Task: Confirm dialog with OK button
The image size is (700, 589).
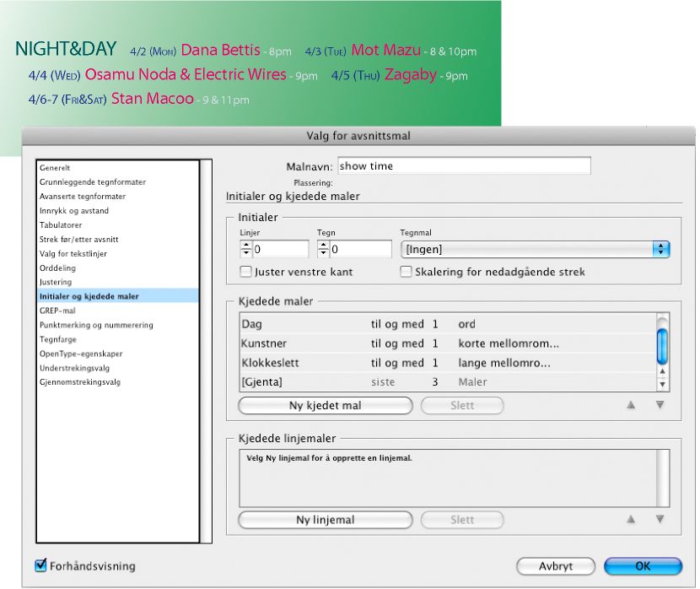Action: 643,565
